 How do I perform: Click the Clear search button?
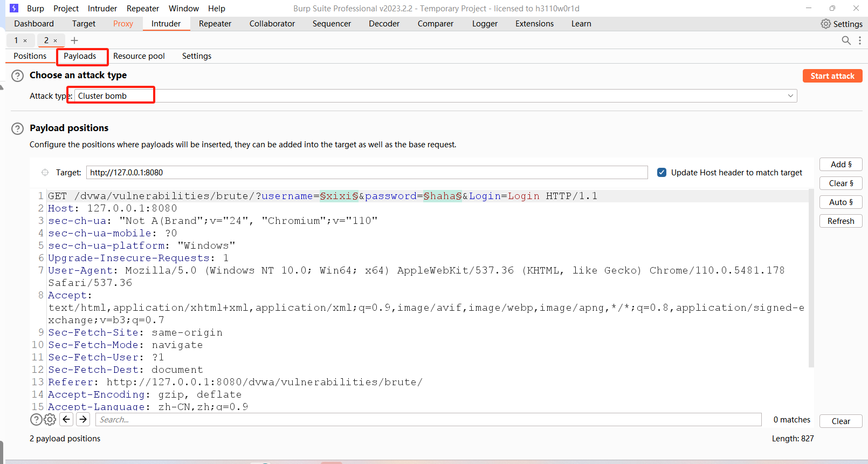pyautogui.click(x=841, y=421)
